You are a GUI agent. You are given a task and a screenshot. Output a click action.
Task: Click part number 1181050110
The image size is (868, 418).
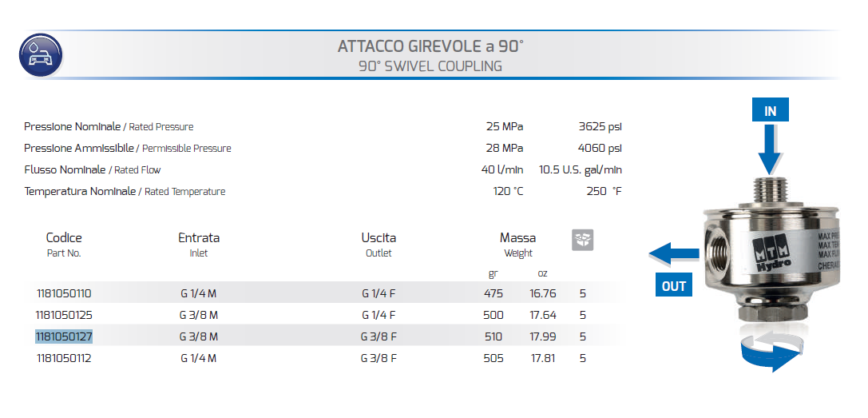[x=63, y=293]
